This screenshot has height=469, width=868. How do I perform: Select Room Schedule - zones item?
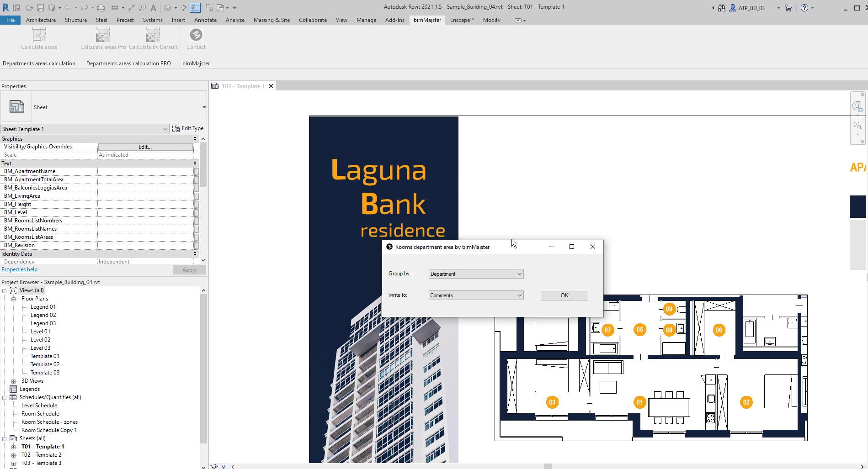(x=49, y=422)
